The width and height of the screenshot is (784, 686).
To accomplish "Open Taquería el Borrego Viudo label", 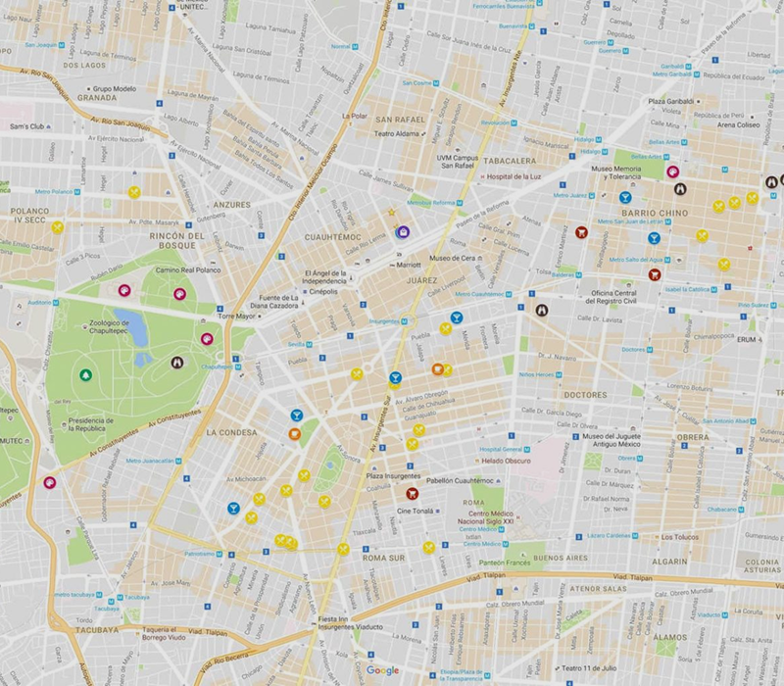I will click(164, 633).
